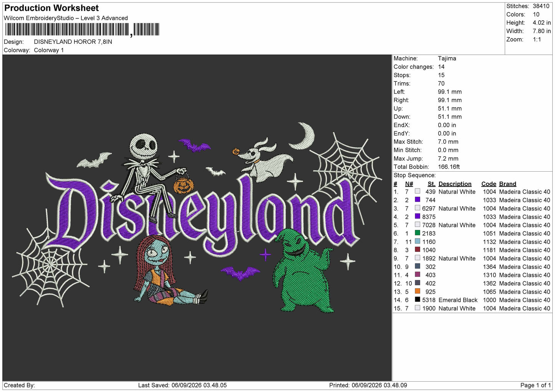The image size is (555, 392).
Task: Click stitch count '7028' in row 5
Action: [429, 225]
